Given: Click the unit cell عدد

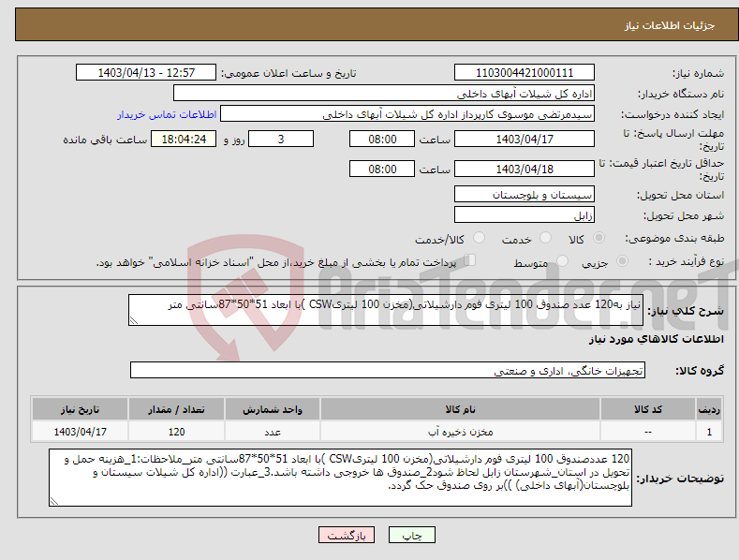Looking at the screenshot, I should tap(273, 432).
